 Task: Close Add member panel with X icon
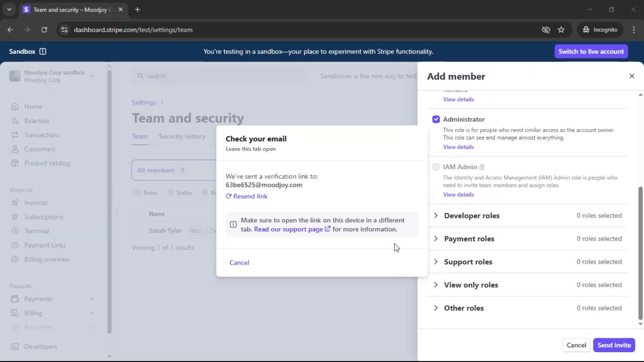tap(632, 76)
